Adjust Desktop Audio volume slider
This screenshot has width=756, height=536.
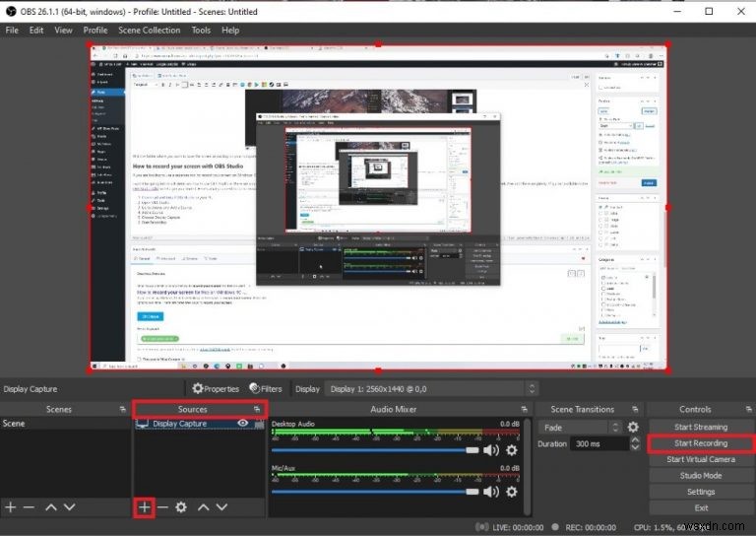pos(375,450)
